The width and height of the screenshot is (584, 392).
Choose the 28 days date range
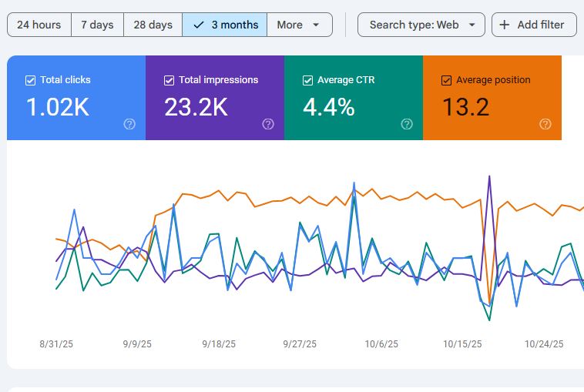153,25
